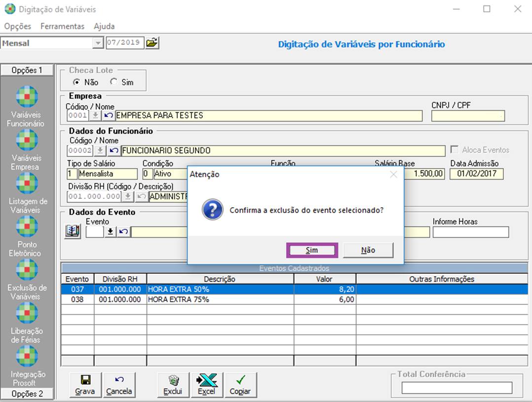
Task: Click the Outras Informações column header
Action: pos(442,279)
